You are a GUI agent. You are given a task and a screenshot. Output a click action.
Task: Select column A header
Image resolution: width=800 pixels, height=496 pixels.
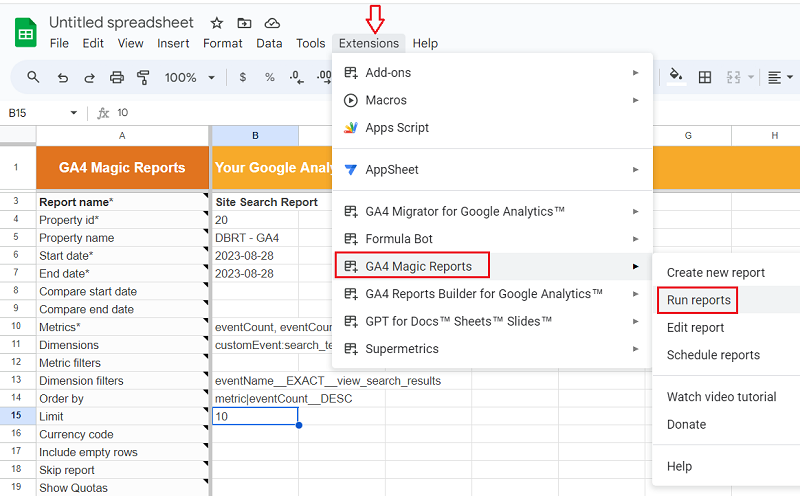pos(122,136)
